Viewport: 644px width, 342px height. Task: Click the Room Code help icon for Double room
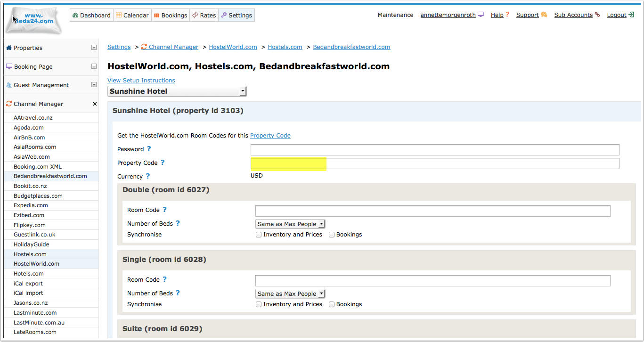pos(164,210)
